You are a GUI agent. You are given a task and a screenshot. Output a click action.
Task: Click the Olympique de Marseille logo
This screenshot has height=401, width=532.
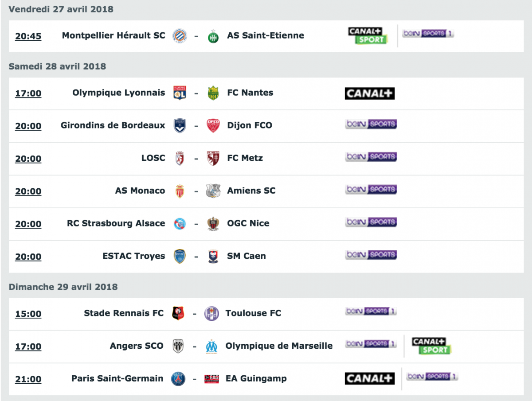[x=211, y=346]
